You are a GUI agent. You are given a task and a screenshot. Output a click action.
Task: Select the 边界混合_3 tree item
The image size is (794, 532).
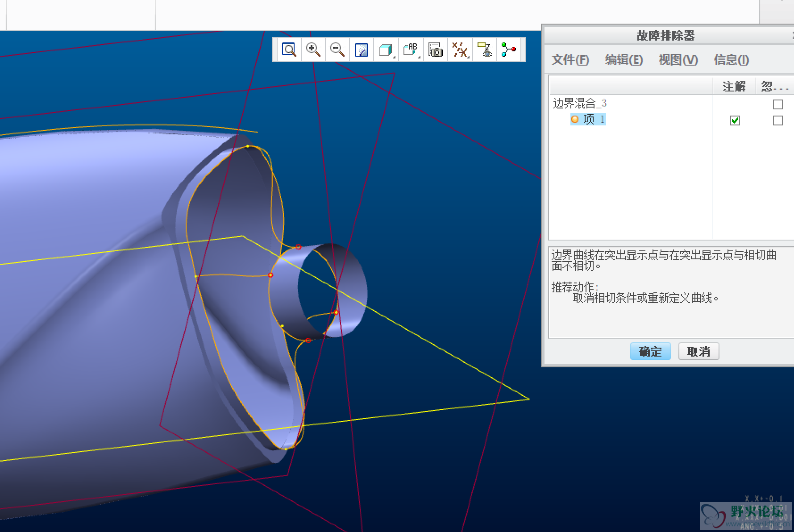[579, 104]
